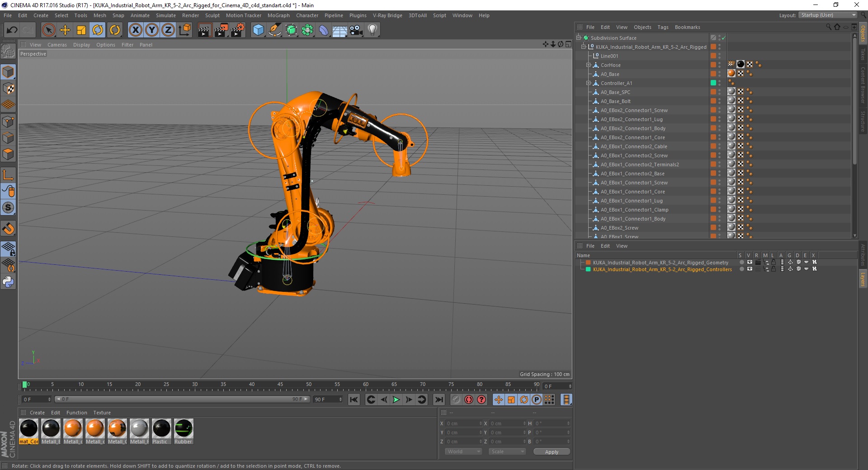
Task: Add a Cube primitive object
Action: pyautogui.click(x=258, y=30)
